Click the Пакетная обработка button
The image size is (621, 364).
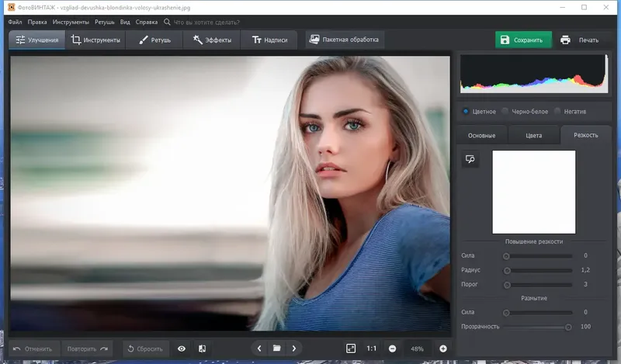point(345,40)
